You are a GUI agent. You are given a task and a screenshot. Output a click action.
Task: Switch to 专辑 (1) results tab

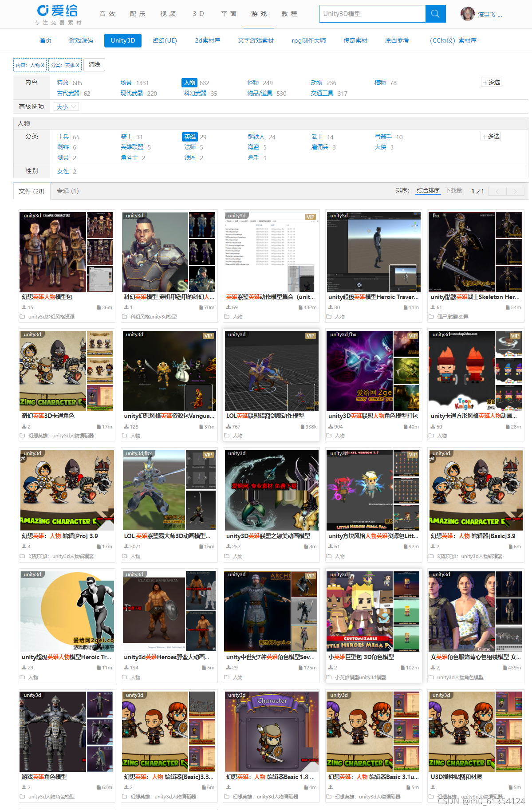coord(68,191)
